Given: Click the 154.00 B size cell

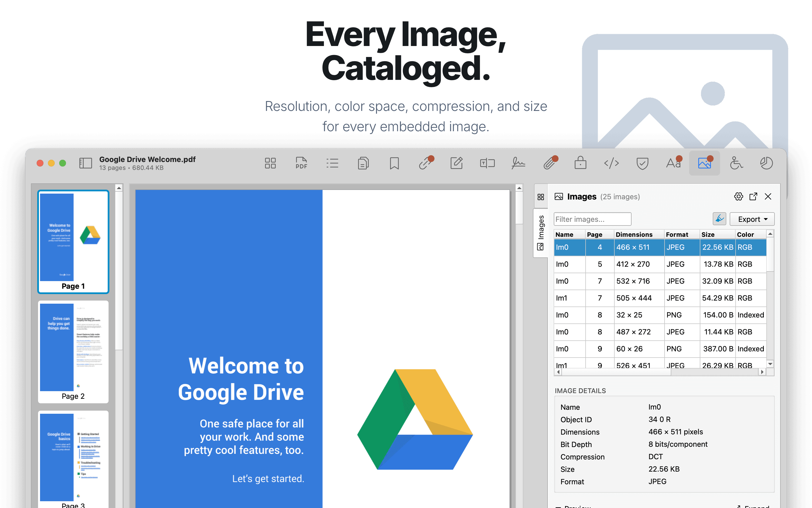Looking at the screenshot, I should click(717, 315).
